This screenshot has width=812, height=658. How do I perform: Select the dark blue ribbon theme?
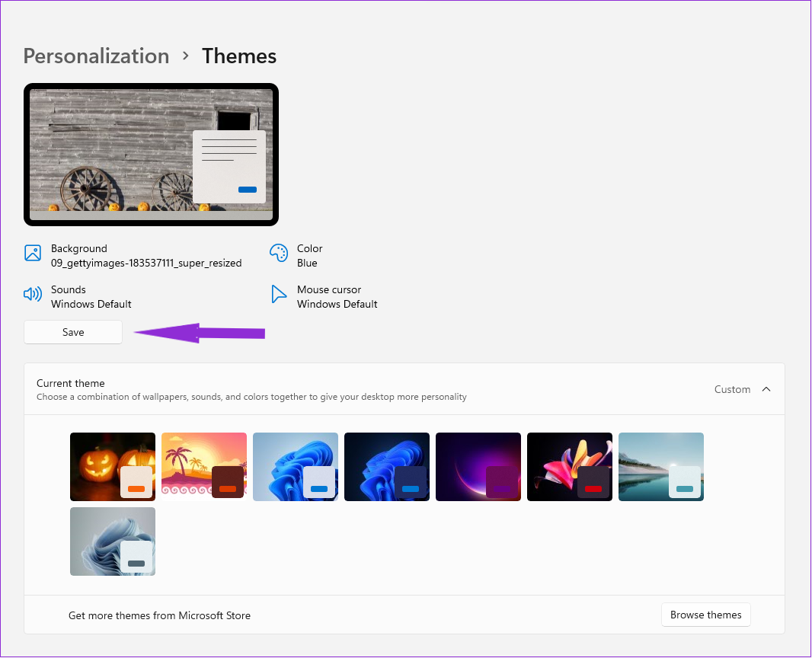(x=386, y=466)
